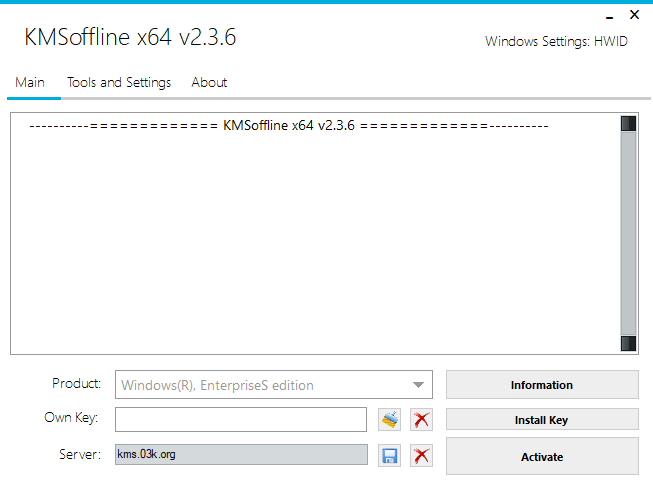
Task: Save server address with the floppy disk icon
Action: pyautogui.click(x=389, y=455)
